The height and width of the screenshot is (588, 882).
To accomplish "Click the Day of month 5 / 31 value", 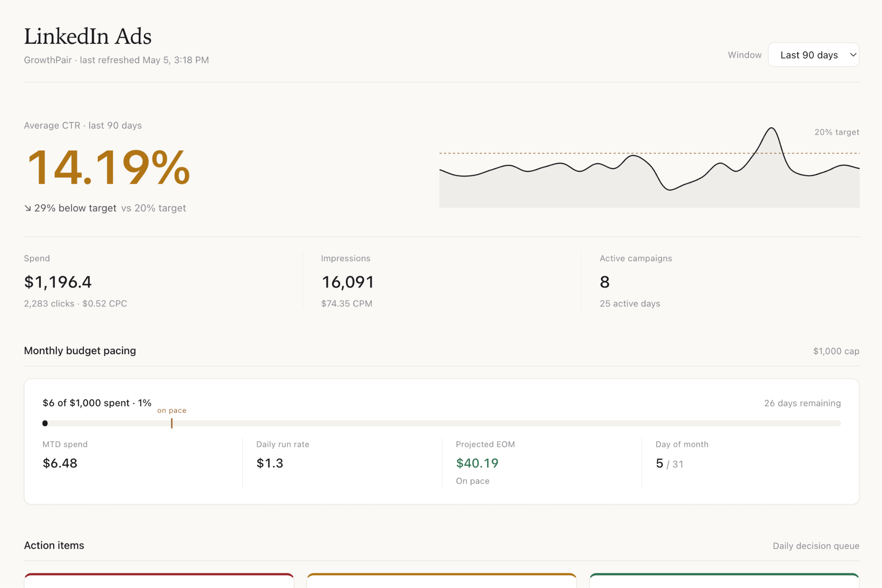I will (x=669, y=464).
